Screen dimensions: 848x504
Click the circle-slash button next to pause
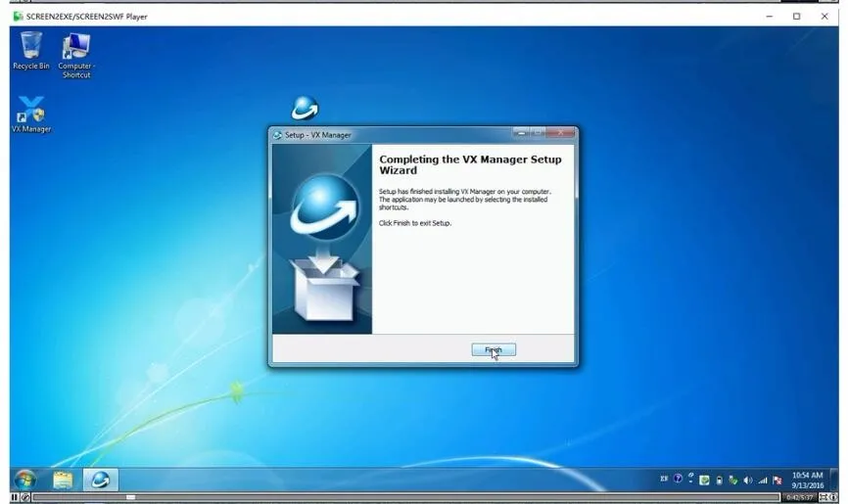pyautogui.click(x=24, y=497)
